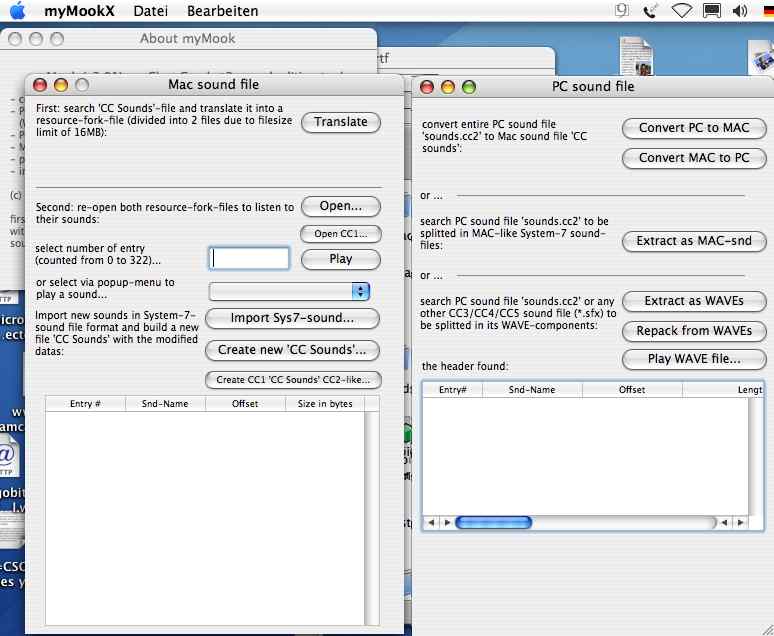This screenshot has height=636, width=774.
Task: Click the Play button in Mac sound file
Action: [341, 259]
